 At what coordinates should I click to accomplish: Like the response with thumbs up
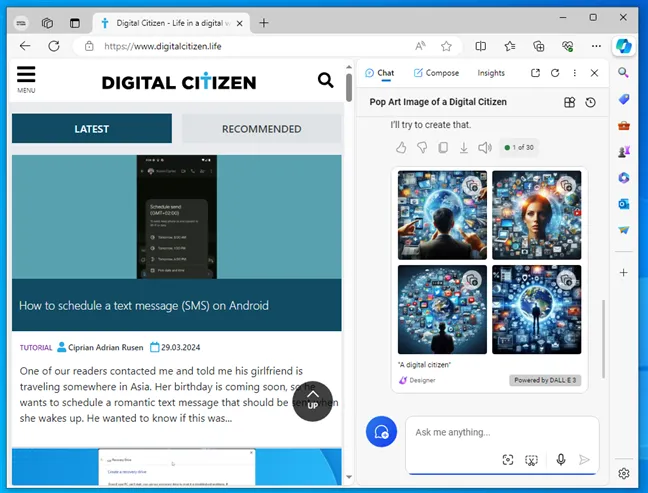point(401,148)
